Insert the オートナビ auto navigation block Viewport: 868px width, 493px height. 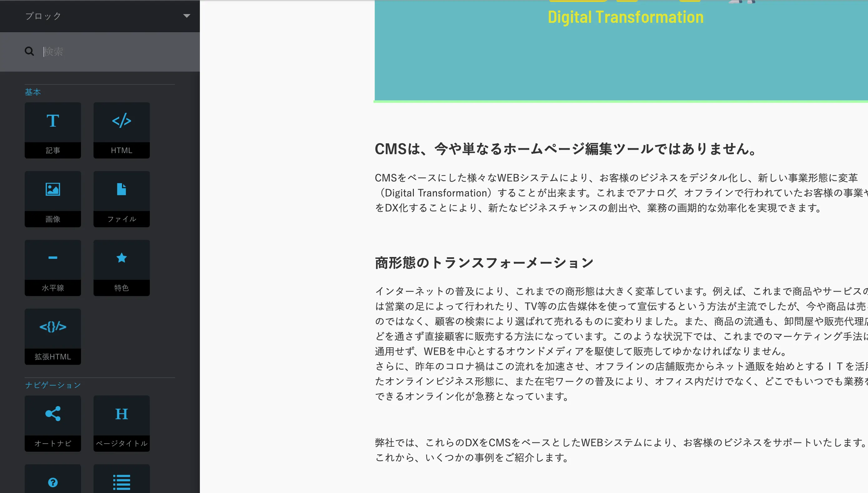[x=53, y=424]
